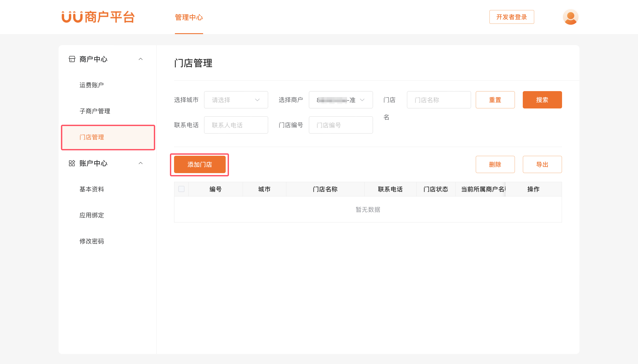
Task: Open the 选择城市 dropdown
Action: click(x=236, y=100)
